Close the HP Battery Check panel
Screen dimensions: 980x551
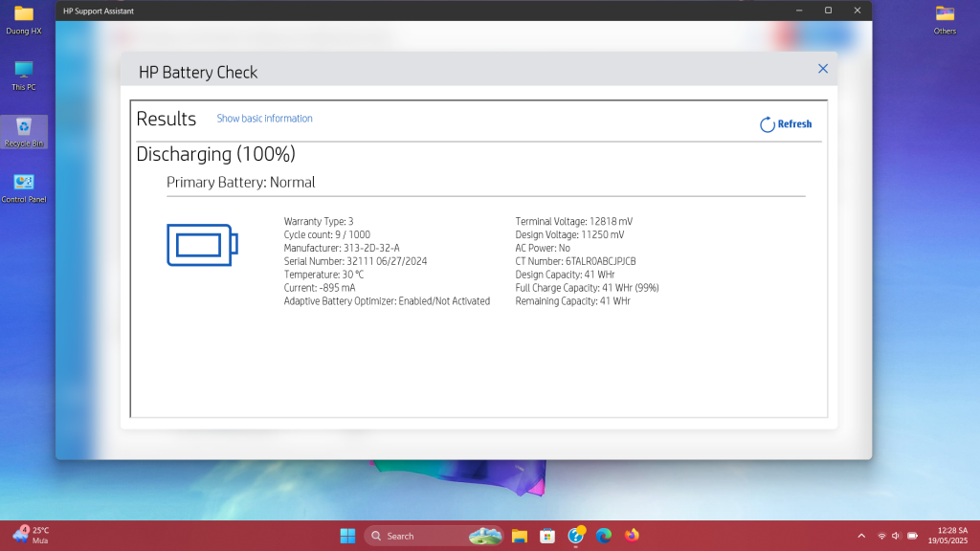click(822, 69)
